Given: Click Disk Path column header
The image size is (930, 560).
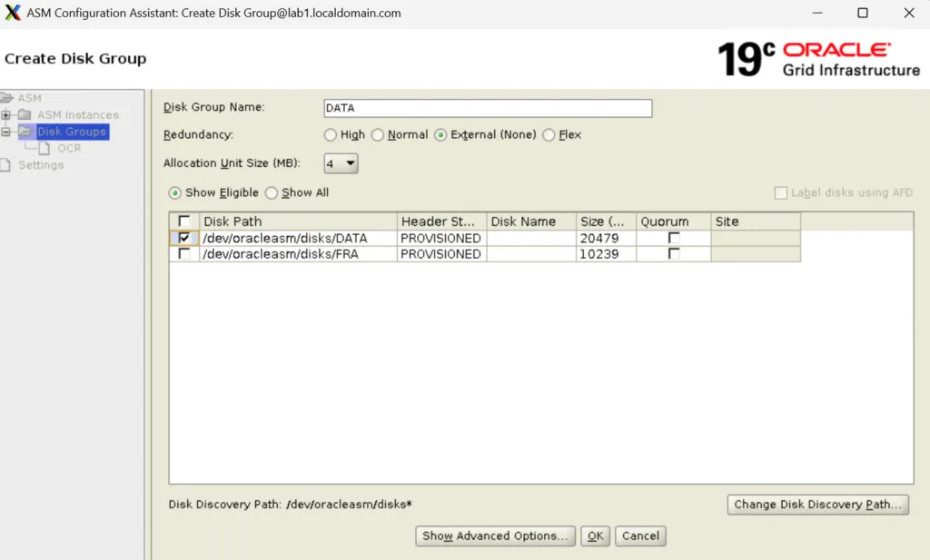Looking at the screenshot, I should pyautogui.click(x=298, y=221).
